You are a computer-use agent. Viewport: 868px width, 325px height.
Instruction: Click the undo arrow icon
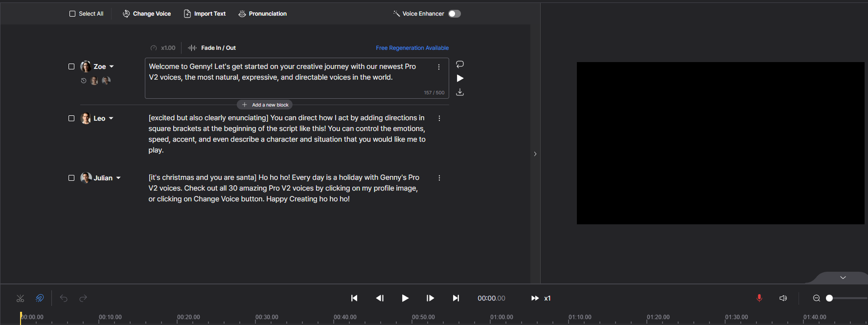click(x=64, y=298)
